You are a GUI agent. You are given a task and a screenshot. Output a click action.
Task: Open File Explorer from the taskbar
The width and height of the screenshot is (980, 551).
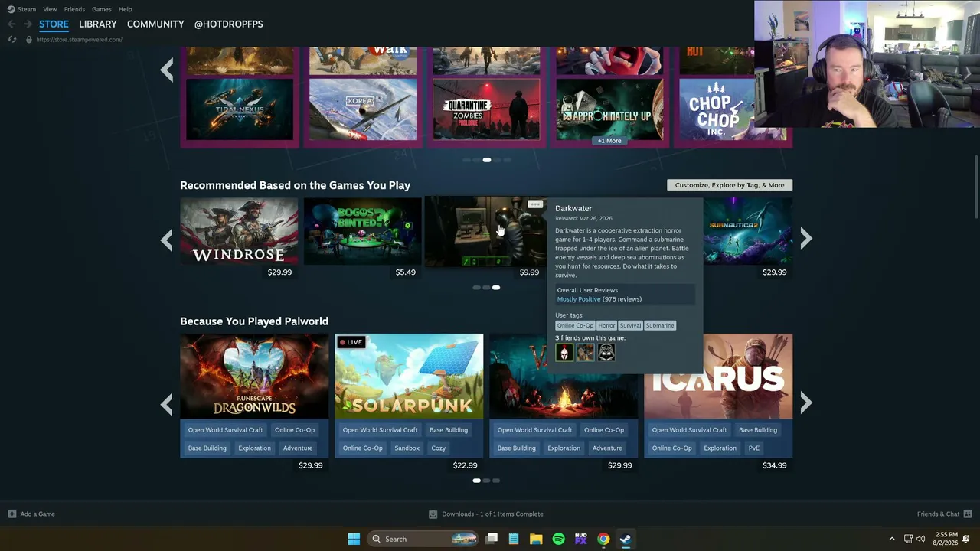[x=536, y=539]
